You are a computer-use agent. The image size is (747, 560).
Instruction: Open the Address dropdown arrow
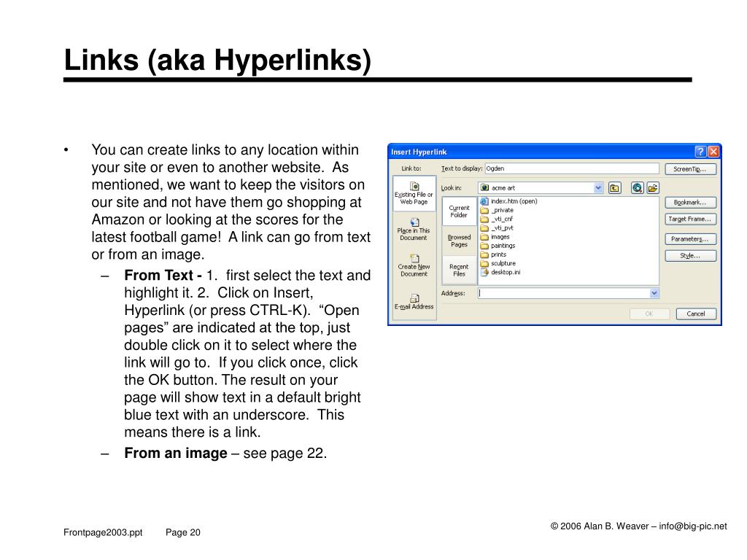(654, 293)
